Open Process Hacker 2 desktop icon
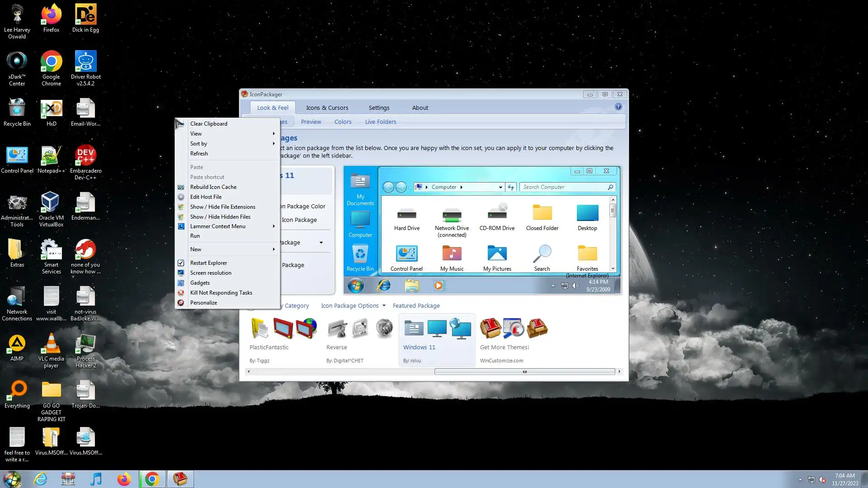The height and width of the screenshot is (488, 868). 85,345
